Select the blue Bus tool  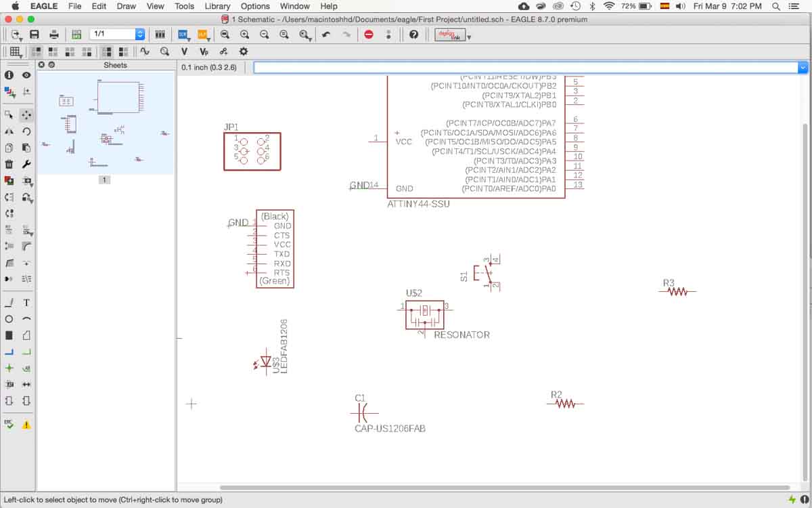(x=9, y=352)
